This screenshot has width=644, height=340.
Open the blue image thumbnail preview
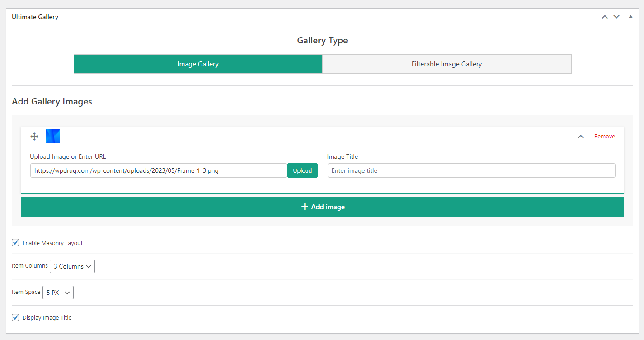point(53,136)
